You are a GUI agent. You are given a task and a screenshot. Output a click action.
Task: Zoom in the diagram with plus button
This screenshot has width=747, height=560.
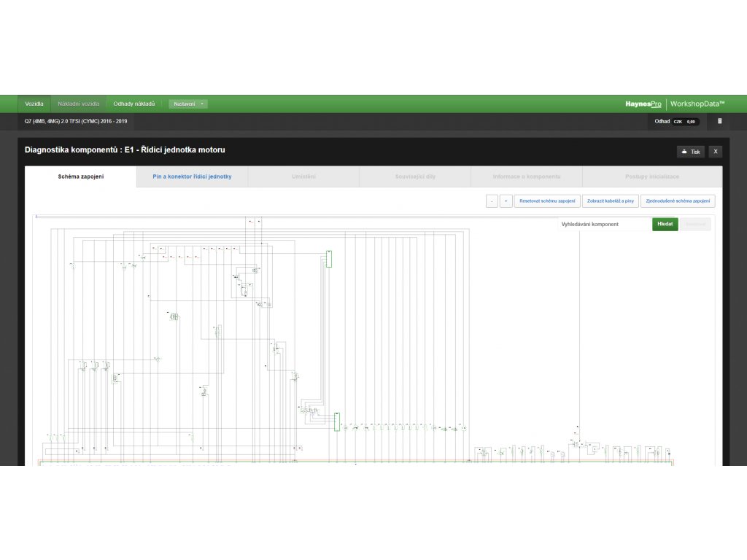(x=506, y=201)
